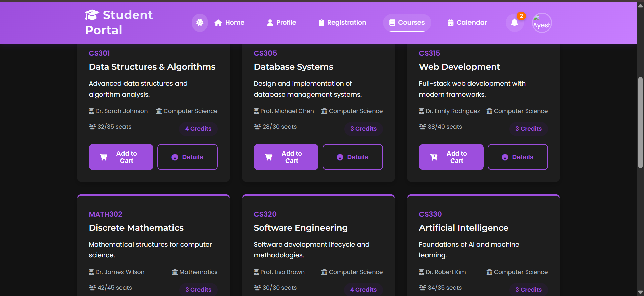This screenshot has width=644, height=296.
Task: Click department icon on the CS315 card
Action: click(x=490, y=111)
